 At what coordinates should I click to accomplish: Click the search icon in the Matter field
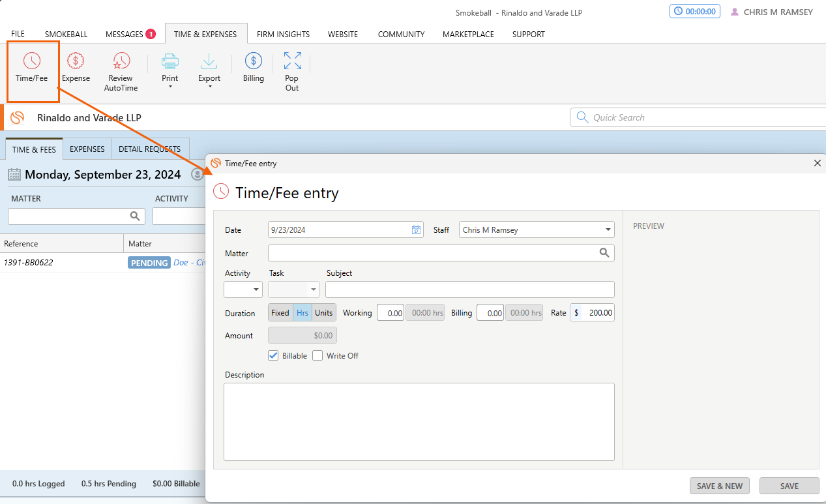coord(604,253)
